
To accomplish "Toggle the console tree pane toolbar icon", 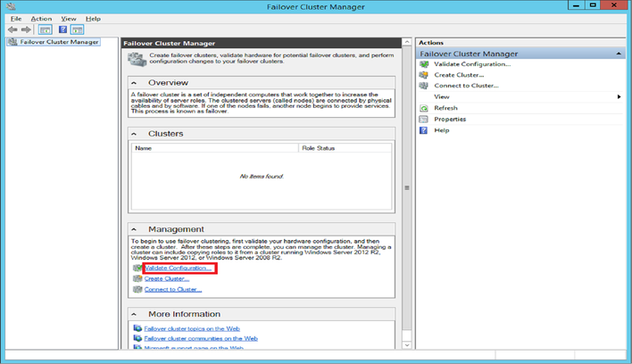I will click(46, 29).
